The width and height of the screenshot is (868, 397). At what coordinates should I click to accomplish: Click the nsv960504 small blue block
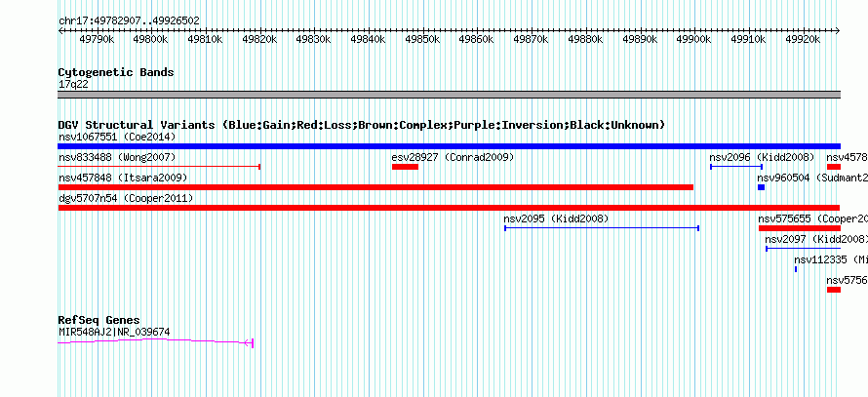click(x=761, y=187)
